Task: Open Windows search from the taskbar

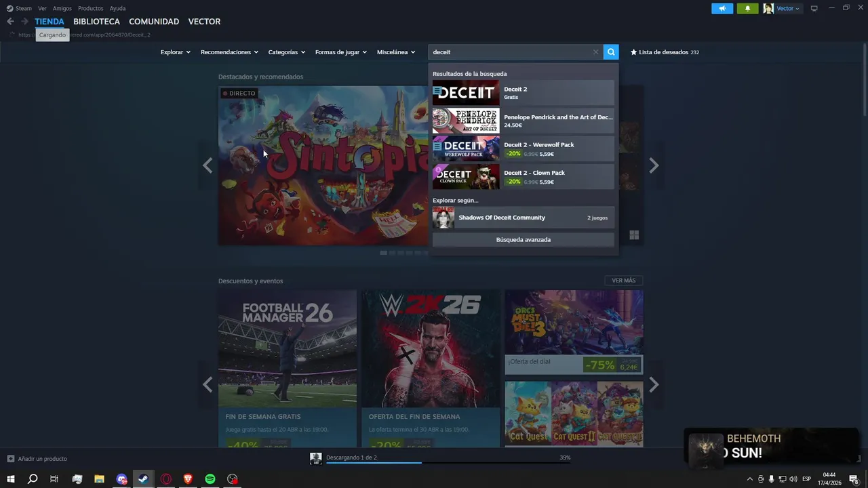Action: pyautogui.click(x=32, y=479)
